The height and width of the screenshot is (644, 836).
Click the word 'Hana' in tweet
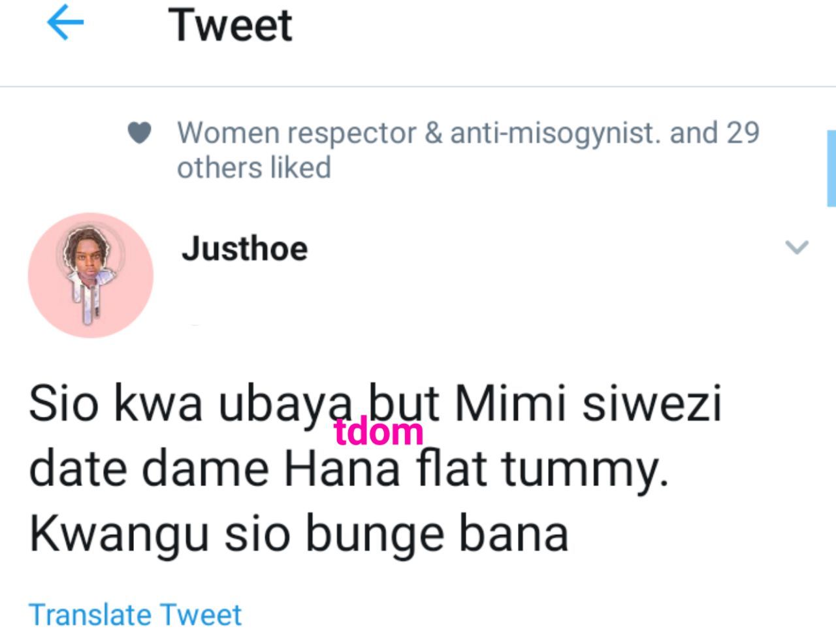coord(342,469)
